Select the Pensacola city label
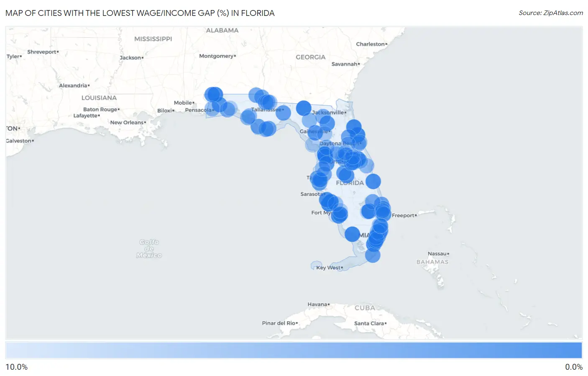The height and width of the screenshot is (376, 588). pyautogui.click(x=199, y=110)
